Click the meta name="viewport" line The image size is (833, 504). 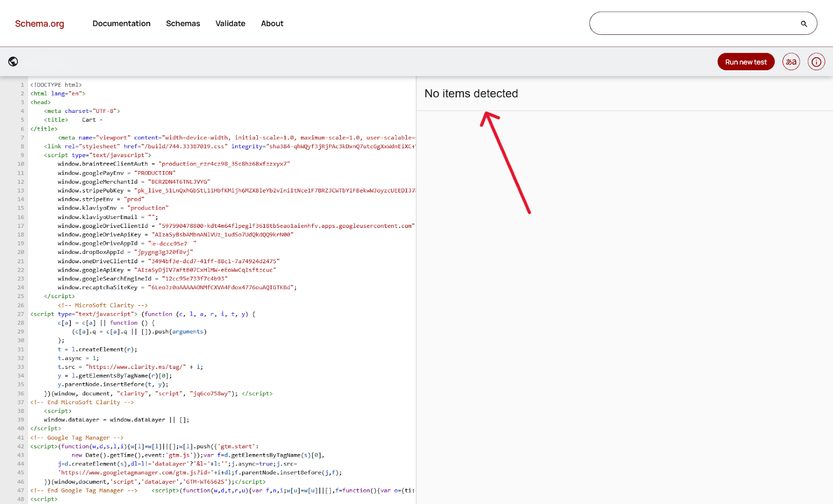tap(236, 137)
